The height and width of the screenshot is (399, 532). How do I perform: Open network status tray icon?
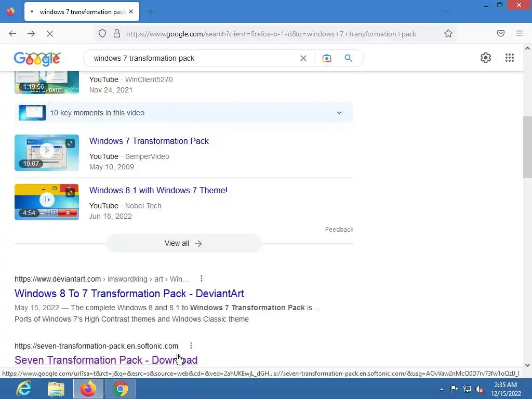point(467,389)
